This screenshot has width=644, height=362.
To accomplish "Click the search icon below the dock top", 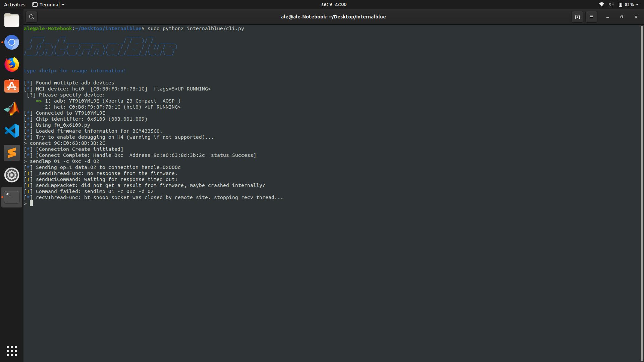I will [x=31, y=16].
